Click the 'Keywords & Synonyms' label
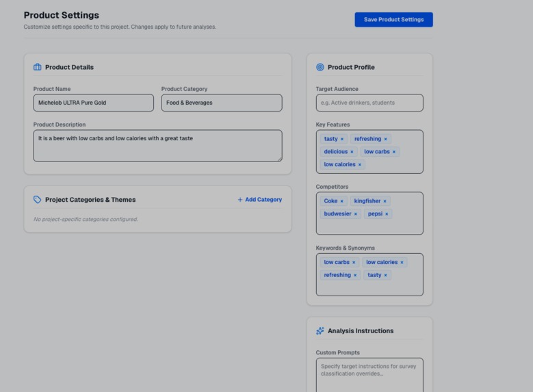 pyautogui.click(x=346, y=248)
